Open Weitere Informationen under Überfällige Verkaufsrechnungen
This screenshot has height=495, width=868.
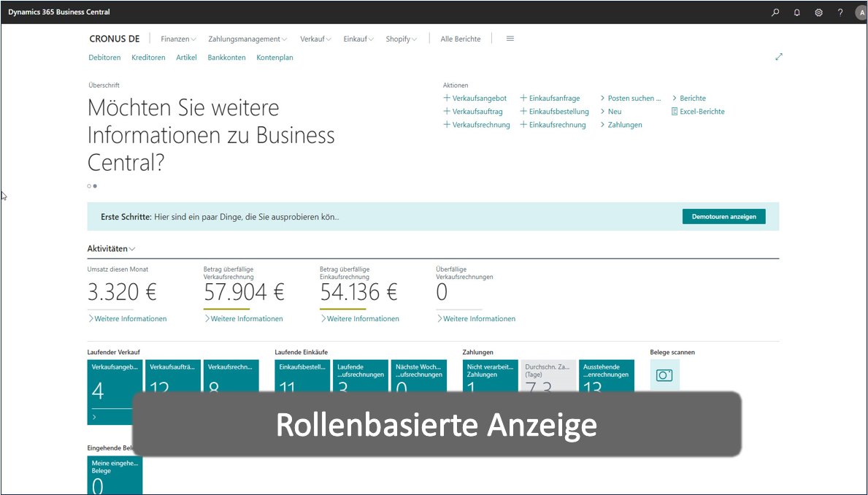pyautogui.click(x=476, y=318)
